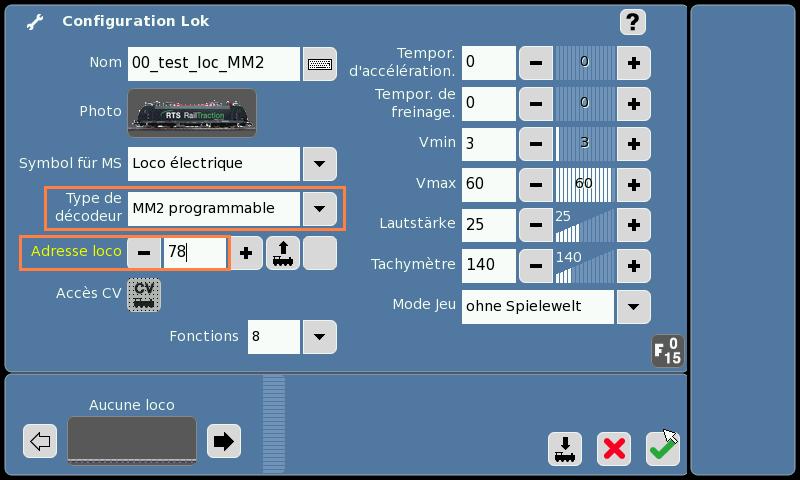Open on-screen keyboard for Nom field
This screenshot has height=480, width=800.
pos(320,64)
